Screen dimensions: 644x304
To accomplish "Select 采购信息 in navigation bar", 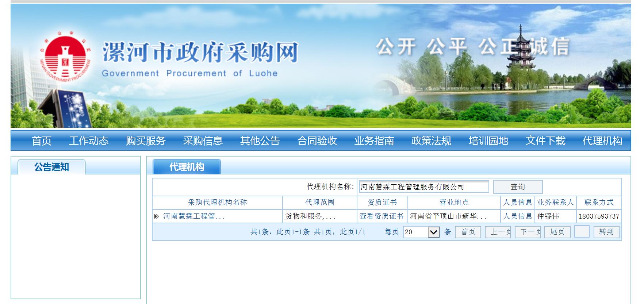I will point(203,141).
